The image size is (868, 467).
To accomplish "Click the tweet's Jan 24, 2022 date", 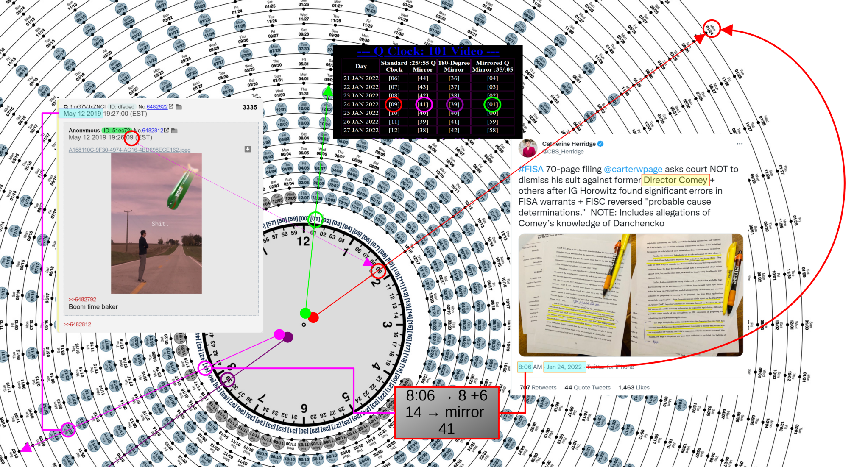I will 564,367.
